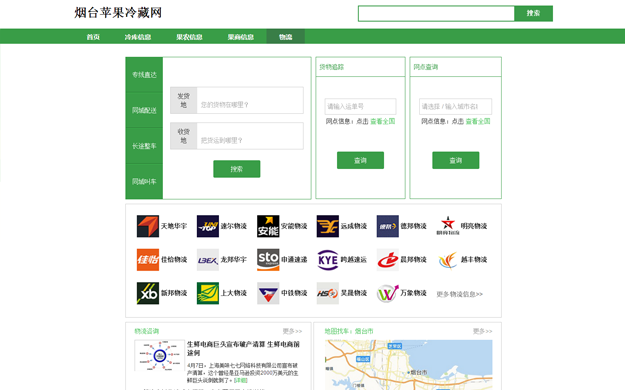Screen dimensions: 625x390
Task: Open the 明亮物流 star logo
Action: (448, 225)
